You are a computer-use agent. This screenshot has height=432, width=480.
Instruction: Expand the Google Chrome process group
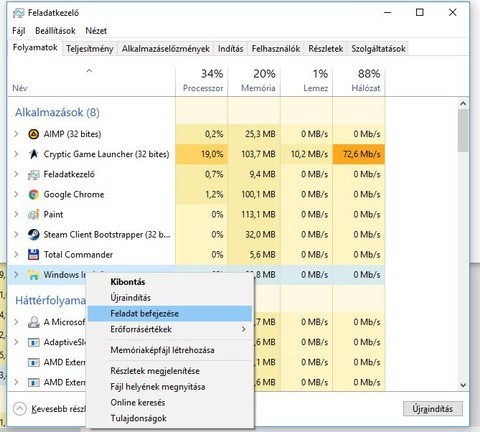16,194
